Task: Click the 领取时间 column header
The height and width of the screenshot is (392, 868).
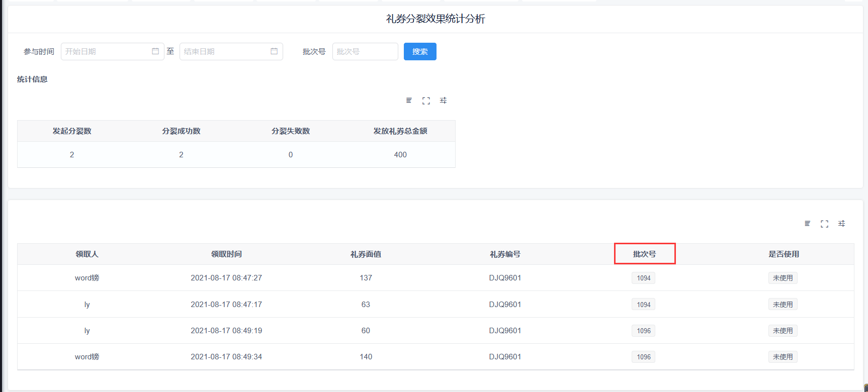Action: point(226,254)
